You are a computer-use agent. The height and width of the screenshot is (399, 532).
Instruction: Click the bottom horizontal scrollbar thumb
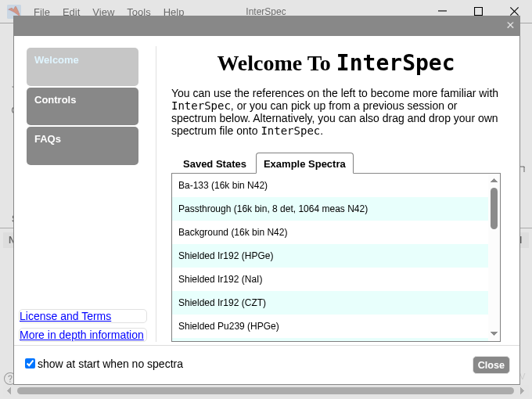(265, 391)
